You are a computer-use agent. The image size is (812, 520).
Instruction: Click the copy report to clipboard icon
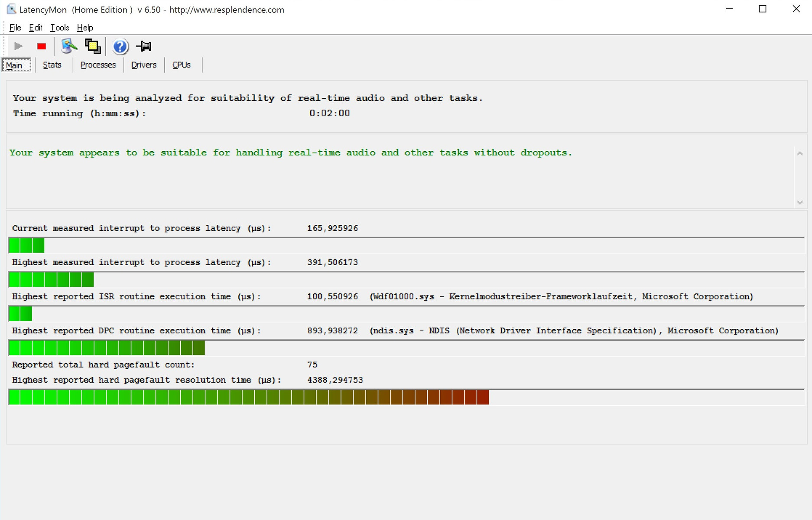coord(93,46)
